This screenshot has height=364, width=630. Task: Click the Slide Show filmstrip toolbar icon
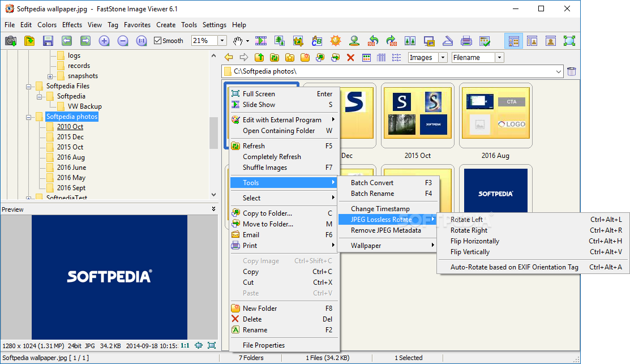261,41
